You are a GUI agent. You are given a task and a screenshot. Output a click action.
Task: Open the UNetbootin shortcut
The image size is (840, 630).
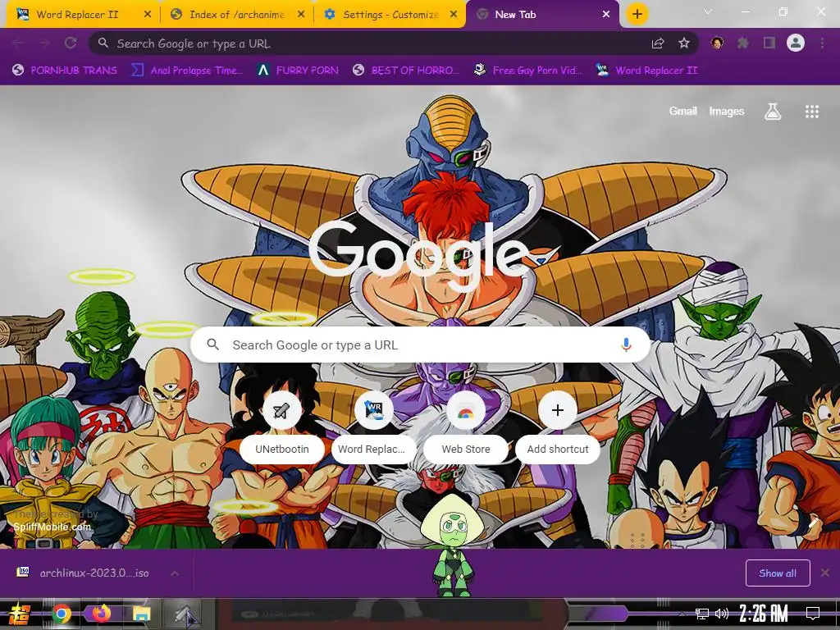[282, 427]
